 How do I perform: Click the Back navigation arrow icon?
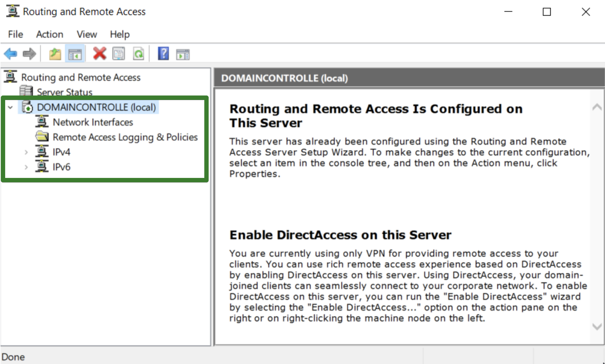click(x=10, y=53)
